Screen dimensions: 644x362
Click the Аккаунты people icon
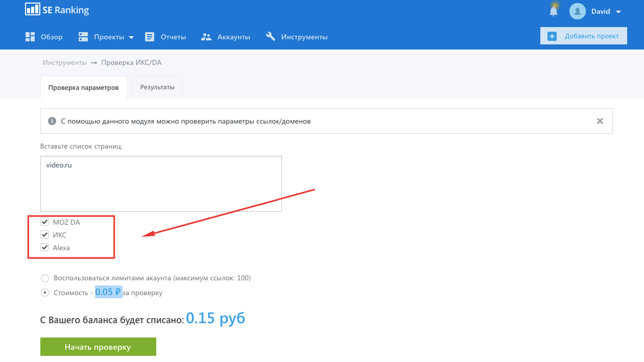click(x=206, y=37)
